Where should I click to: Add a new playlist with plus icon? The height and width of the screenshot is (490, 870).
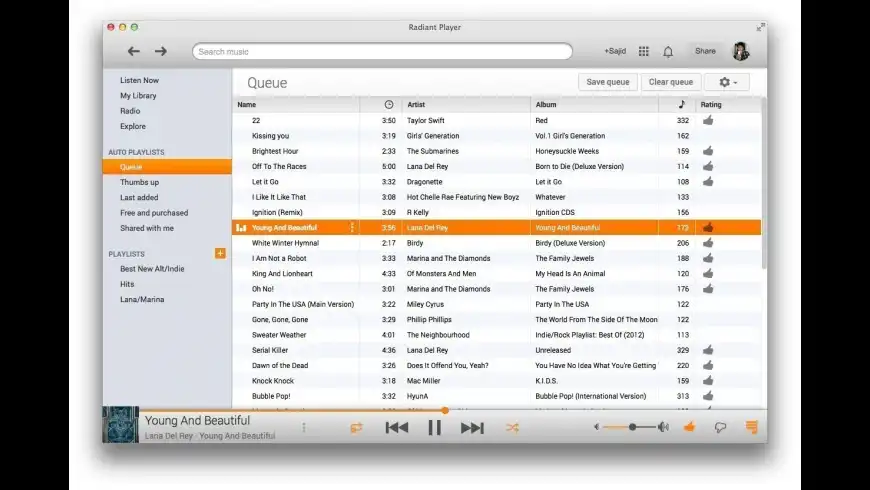tap(220, 254)
